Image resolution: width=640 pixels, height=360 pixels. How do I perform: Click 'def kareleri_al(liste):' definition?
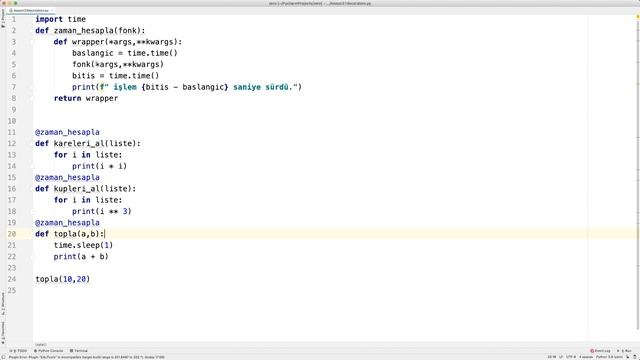(88, 144)
